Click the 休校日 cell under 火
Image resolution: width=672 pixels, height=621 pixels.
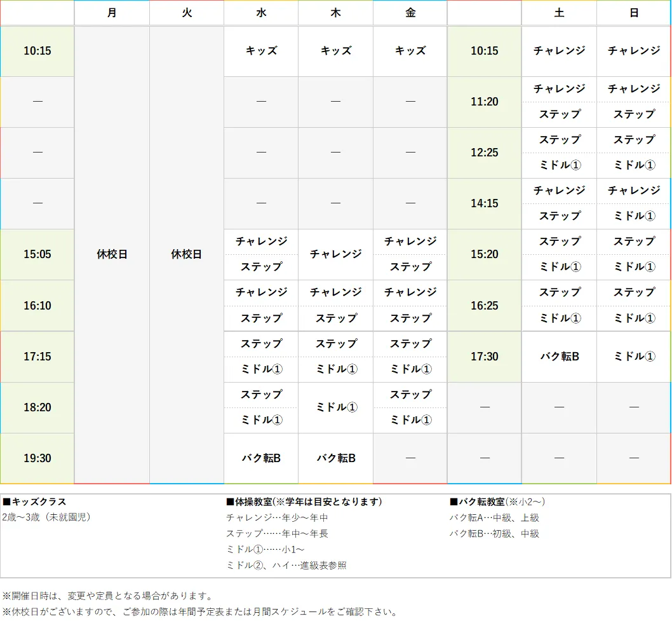(x=186, y=254)
